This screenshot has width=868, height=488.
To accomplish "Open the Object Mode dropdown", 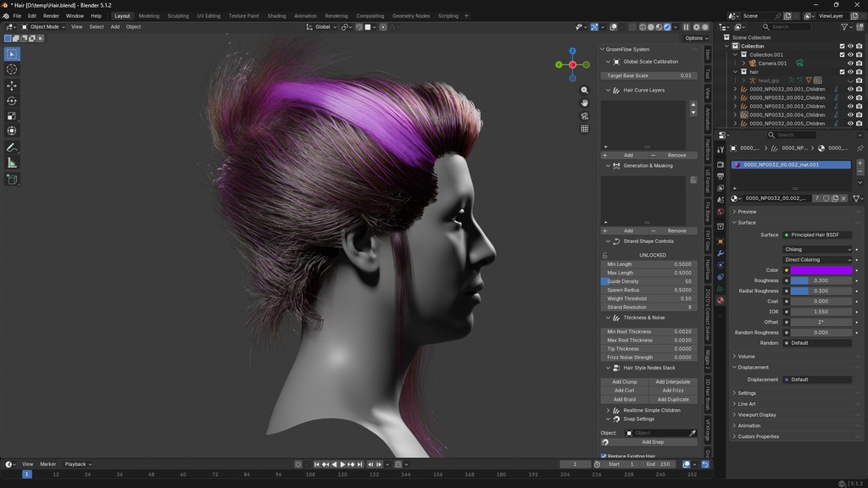I will (43, 27).
